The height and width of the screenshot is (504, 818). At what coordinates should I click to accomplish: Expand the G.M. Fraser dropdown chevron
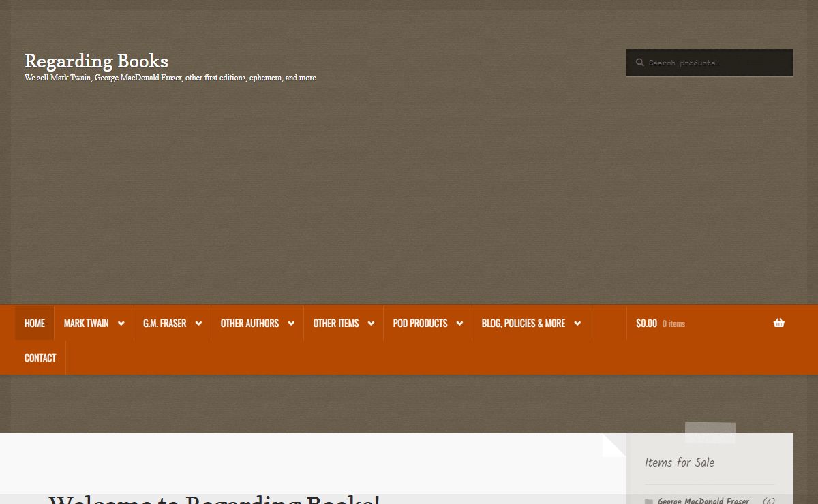(x=198, y=324)
